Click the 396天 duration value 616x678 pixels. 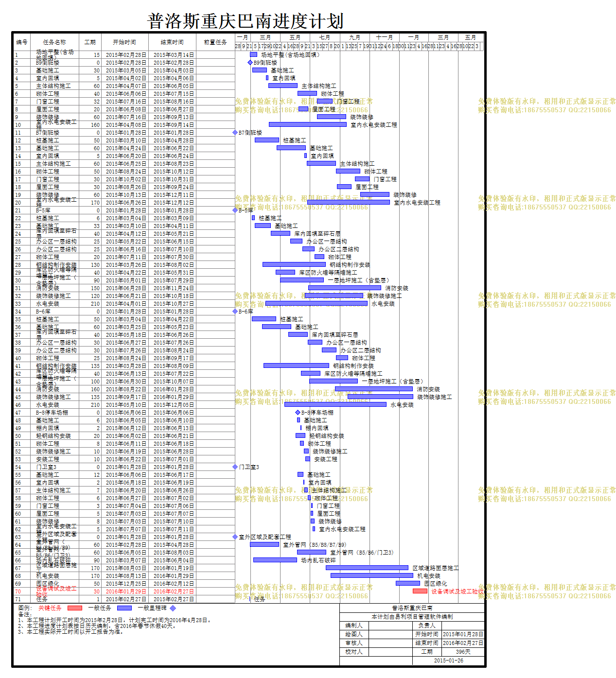coord(463,652)
